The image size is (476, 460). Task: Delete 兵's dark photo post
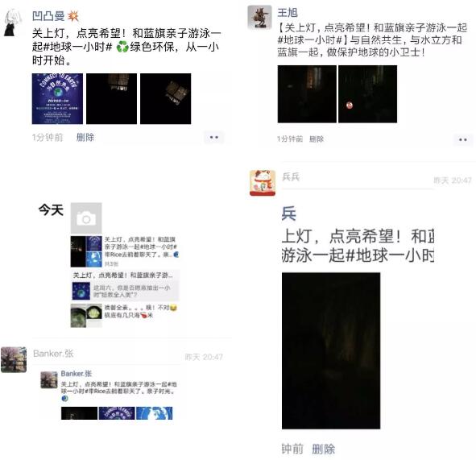324,449
